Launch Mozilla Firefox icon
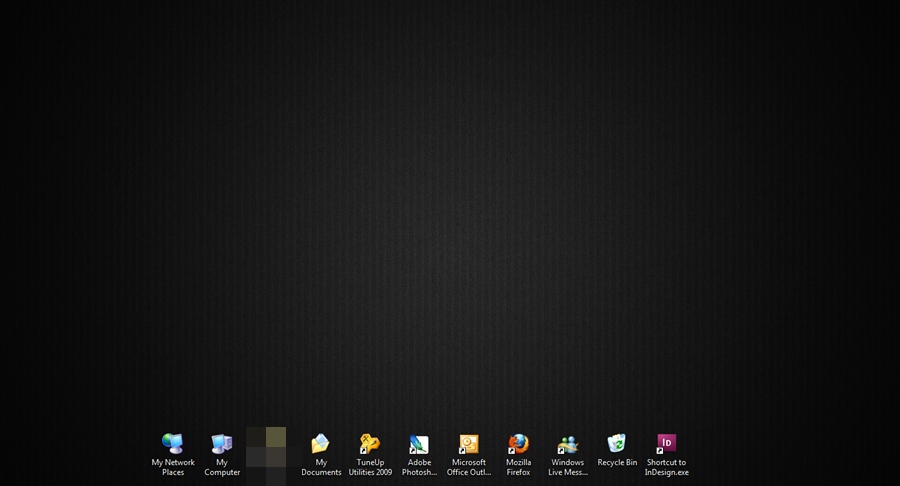 pos(518,444)
